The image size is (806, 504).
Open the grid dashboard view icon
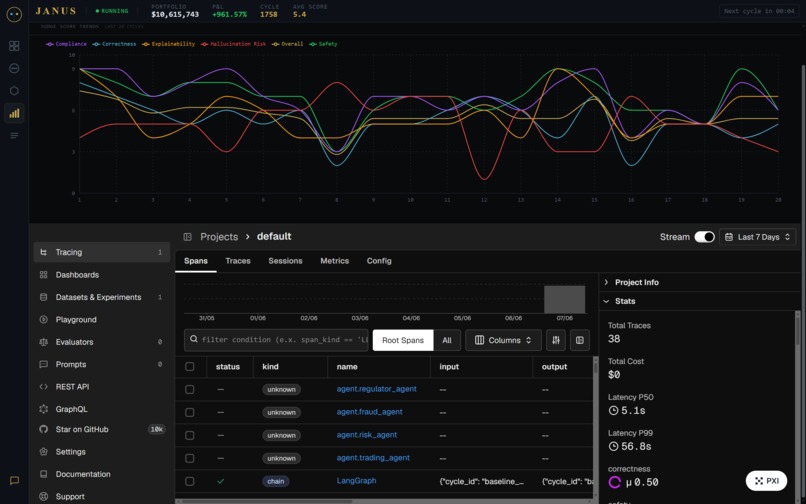coord(14,46)
